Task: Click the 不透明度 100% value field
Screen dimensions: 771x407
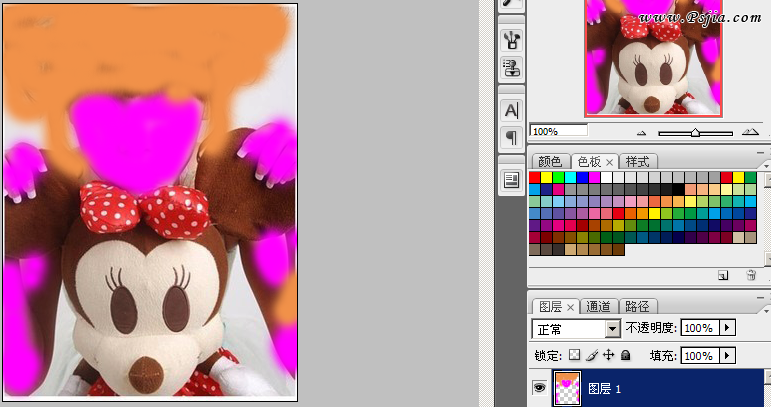Action: [700, 327]
